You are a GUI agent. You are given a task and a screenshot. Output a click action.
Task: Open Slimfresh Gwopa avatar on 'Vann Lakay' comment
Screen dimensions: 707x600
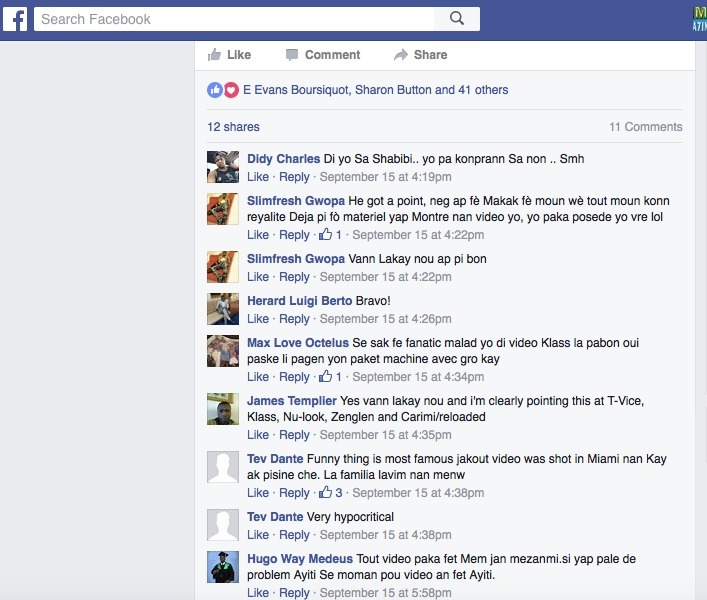[223, 267]
